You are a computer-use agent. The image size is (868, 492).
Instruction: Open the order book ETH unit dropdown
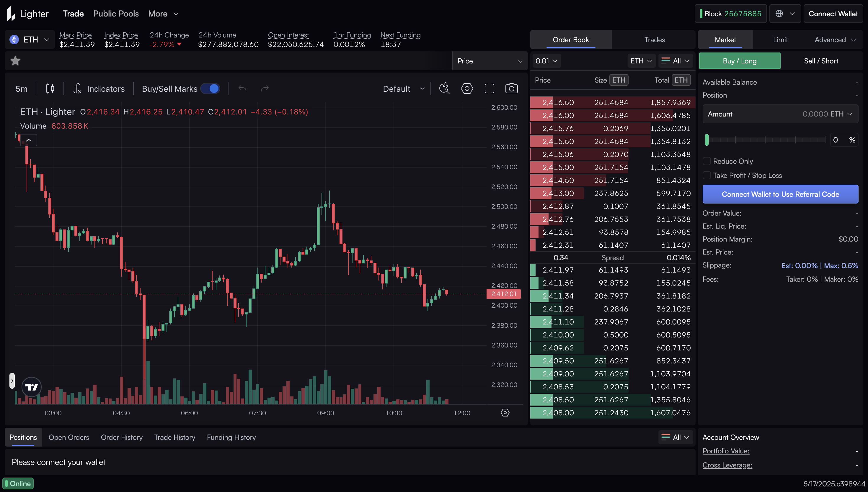click(641, 61)
